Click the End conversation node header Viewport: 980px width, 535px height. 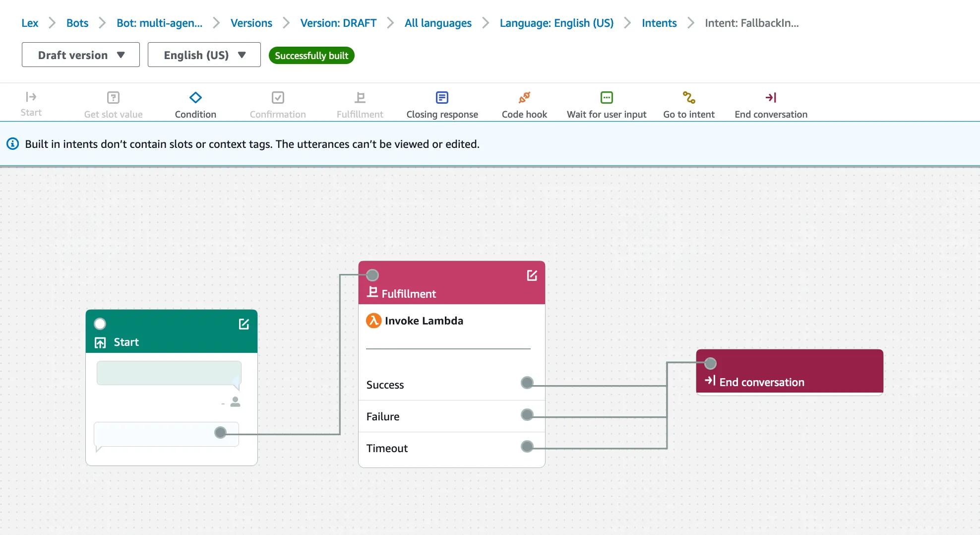[790, 371]
